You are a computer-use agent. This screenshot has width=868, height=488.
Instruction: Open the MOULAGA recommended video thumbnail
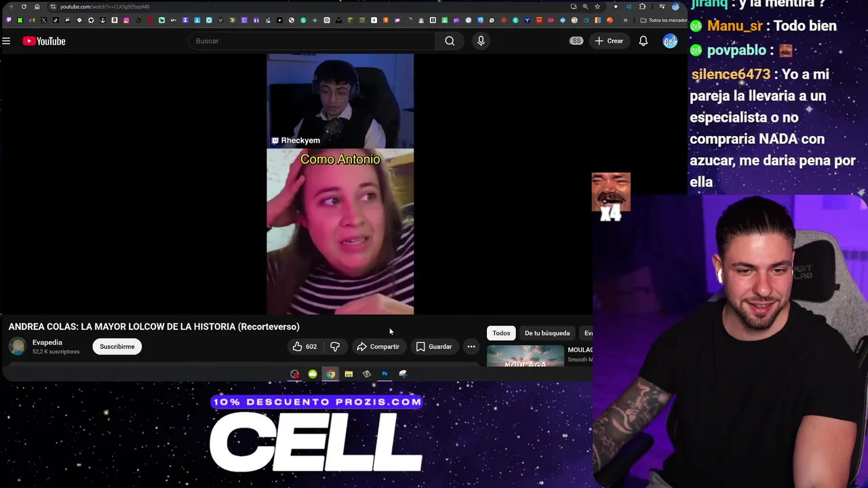pyautogui.click(x=526, y=356)
